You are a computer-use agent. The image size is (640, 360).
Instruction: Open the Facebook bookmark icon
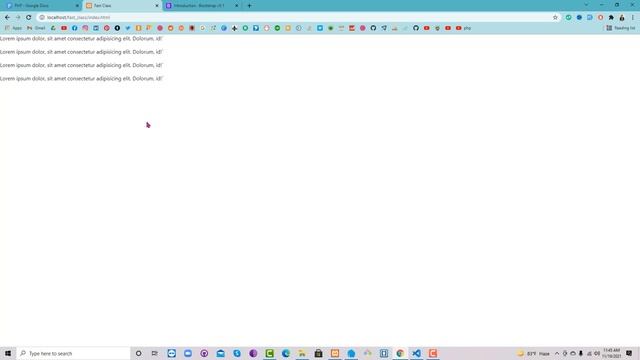(x=75, y=28)
